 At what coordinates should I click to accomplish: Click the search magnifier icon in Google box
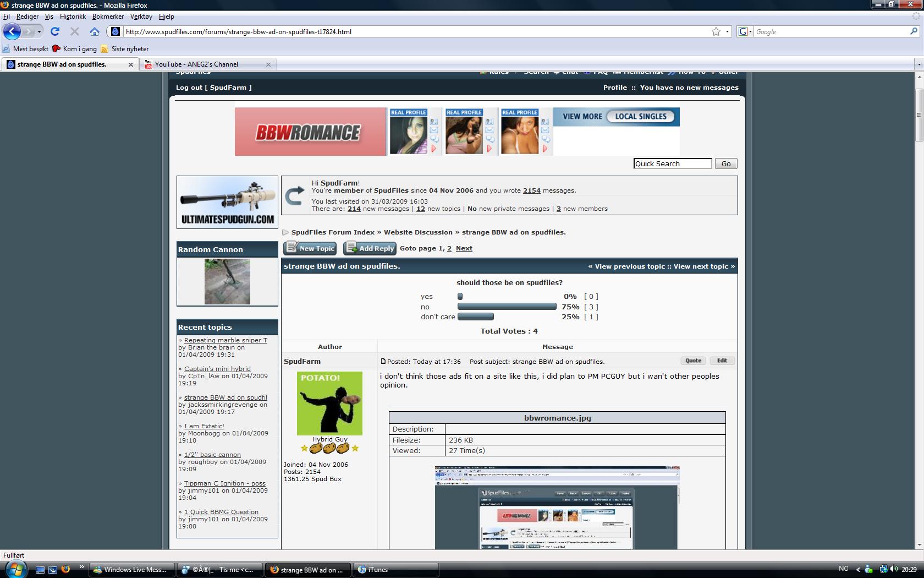[x=914, y=31]
